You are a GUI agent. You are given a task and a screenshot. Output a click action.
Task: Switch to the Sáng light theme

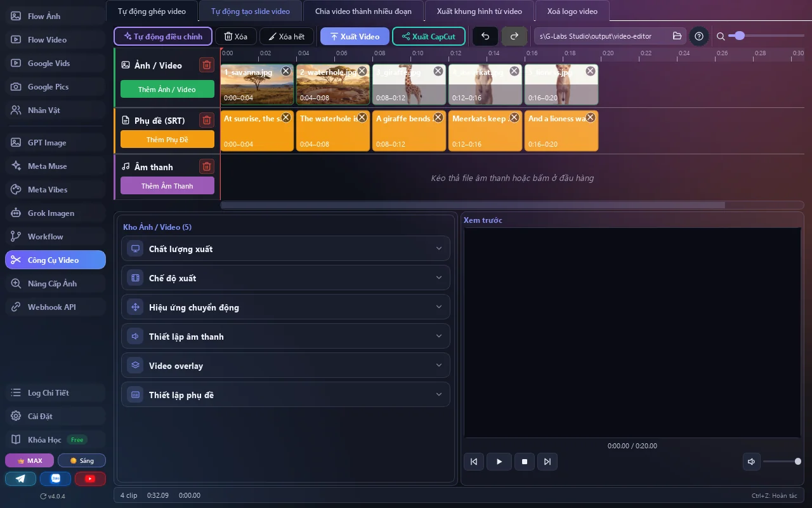(82, 460)
